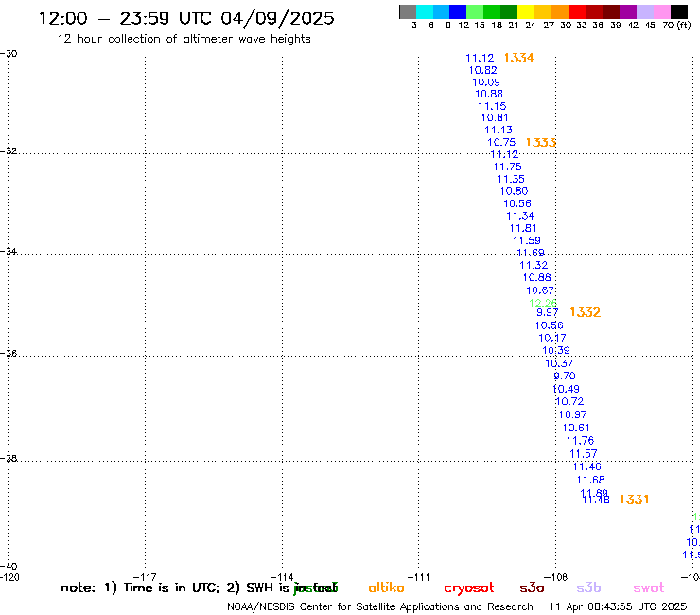Screen dimensions: 700x615
Task: Select the -36 latitude axis label
Action: tap(9, 354)
